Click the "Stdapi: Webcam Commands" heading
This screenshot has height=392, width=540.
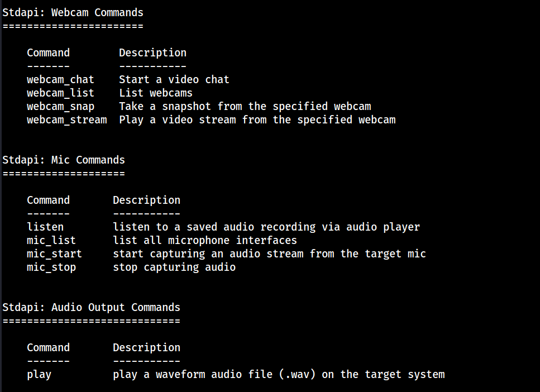[x=73, y=12]
